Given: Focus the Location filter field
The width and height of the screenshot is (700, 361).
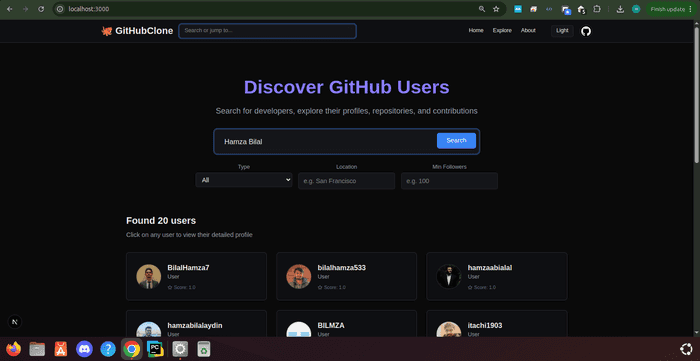Looking at the screenshot, I should tap(346, 181).
